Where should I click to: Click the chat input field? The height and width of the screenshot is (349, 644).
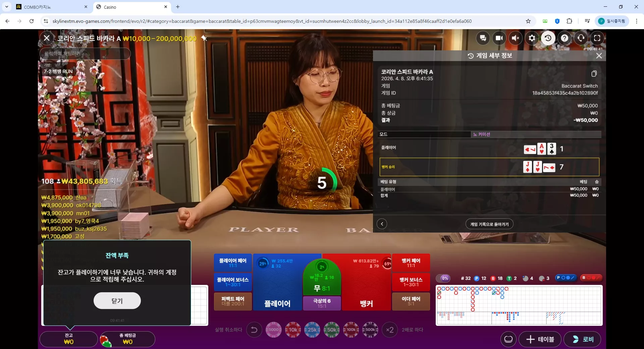(x=85, y=54)
